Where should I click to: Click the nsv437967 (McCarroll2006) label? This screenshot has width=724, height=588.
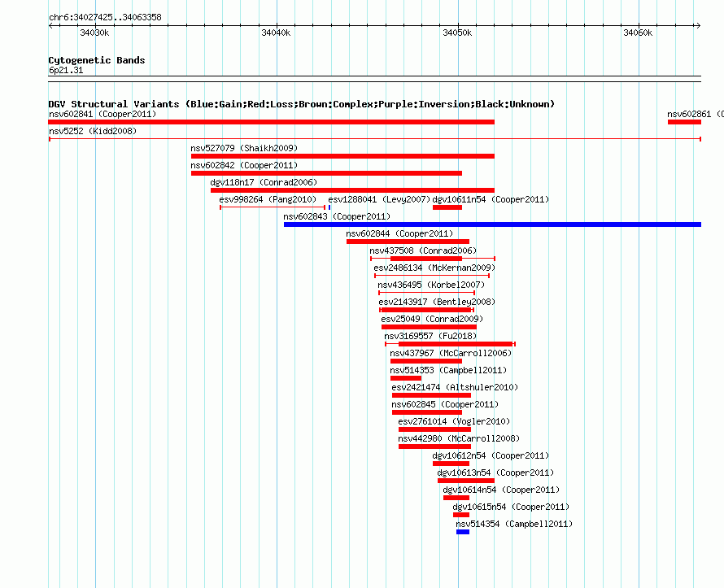click(x=451, y=353)
